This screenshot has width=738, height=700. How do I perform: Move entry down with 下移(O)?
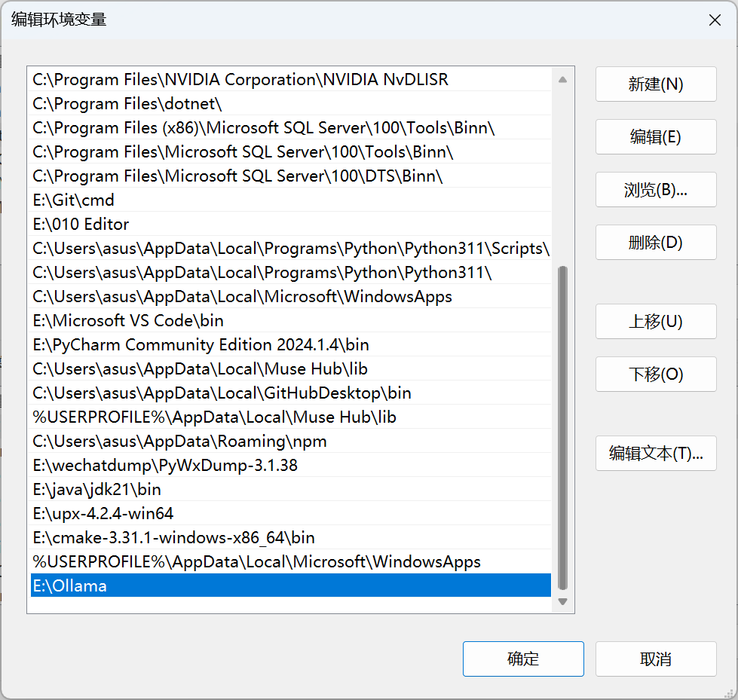[x=656, y=374]
